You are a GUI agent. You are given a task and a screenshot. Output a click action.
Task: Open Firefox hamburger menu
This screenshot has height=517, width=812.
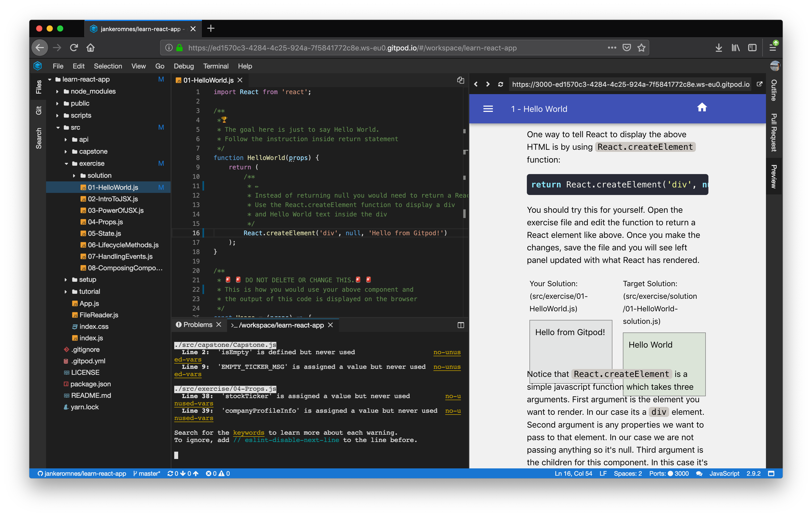[x=773, y=48]
